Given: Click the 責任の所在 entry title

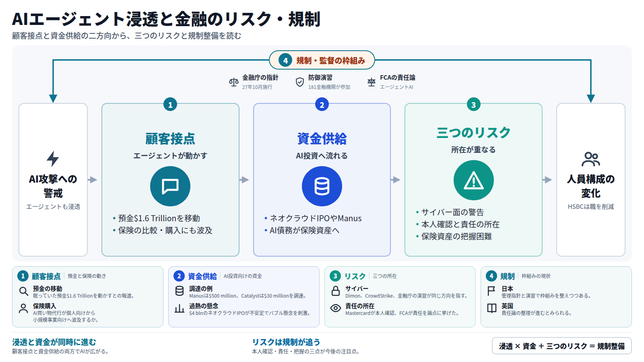Looking at the screenshot, I should pyautogui.click(x=360, y=306).
